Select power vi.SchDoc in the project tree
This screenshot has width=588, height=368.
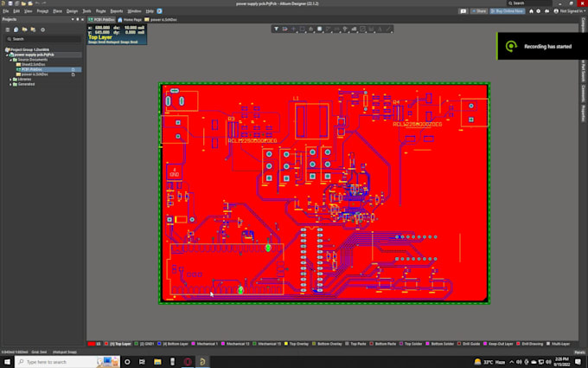point(34,74)
